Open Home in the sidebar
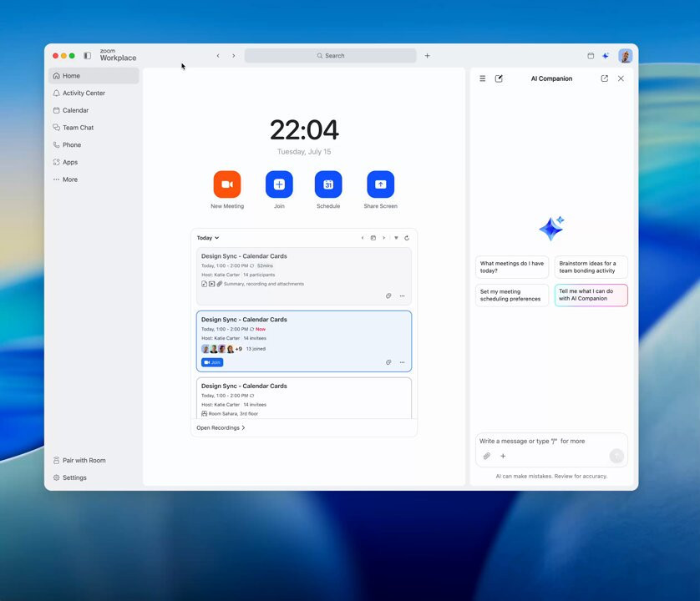This screenshot has height=601, width=700. pos(94,76)
